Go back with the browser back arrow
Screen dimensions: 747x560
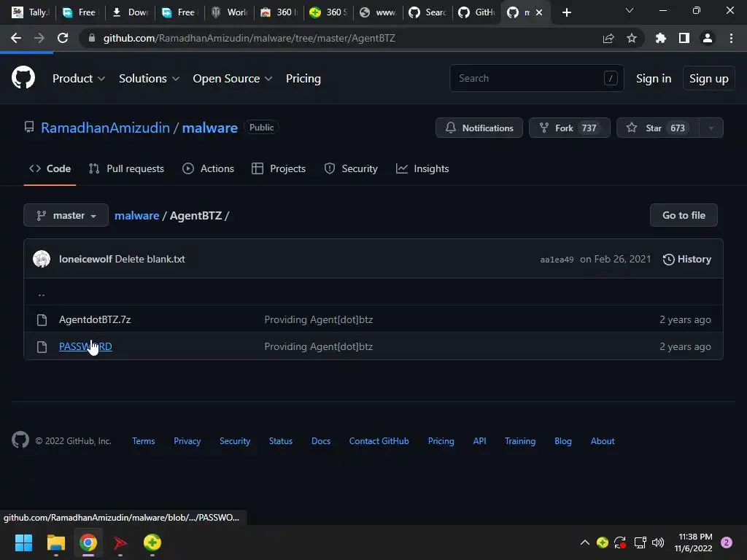click(16, 38)
